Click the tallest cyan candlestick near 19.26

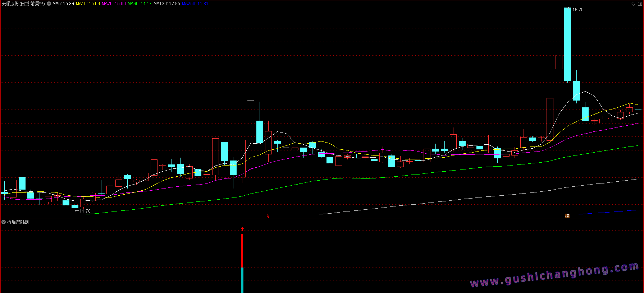567,44
